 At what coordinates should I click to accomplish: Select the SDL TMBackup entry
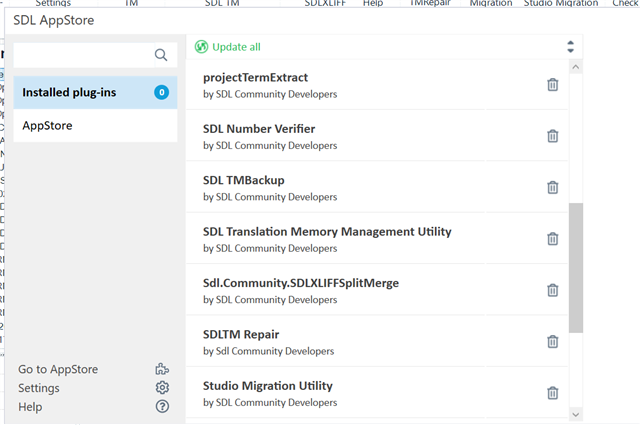377,187
